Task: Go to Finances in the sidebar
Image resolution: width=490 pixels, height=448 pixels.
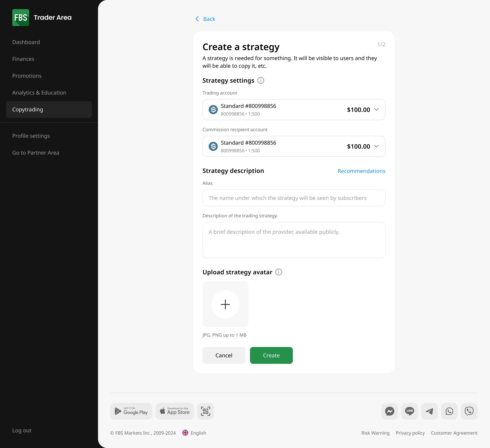Action: point(23,59)
